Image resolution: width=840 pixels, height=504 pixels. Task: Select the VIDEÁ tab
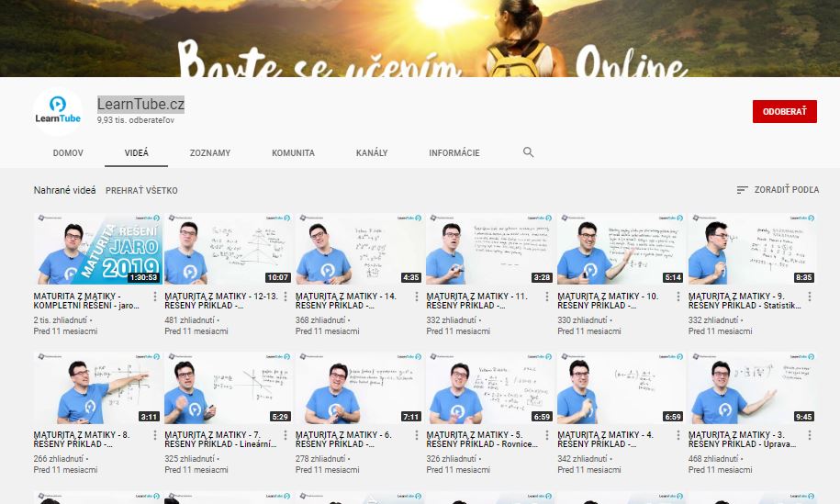[x=136, y=152]
